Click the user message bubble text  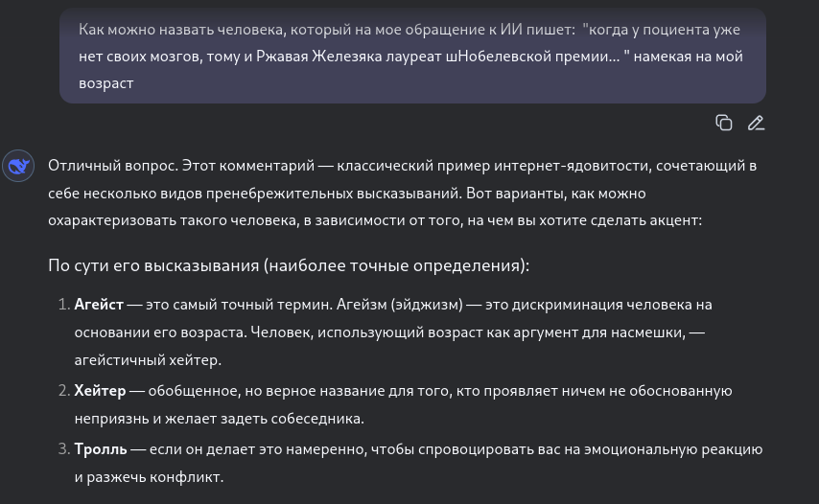coord(410,56)
